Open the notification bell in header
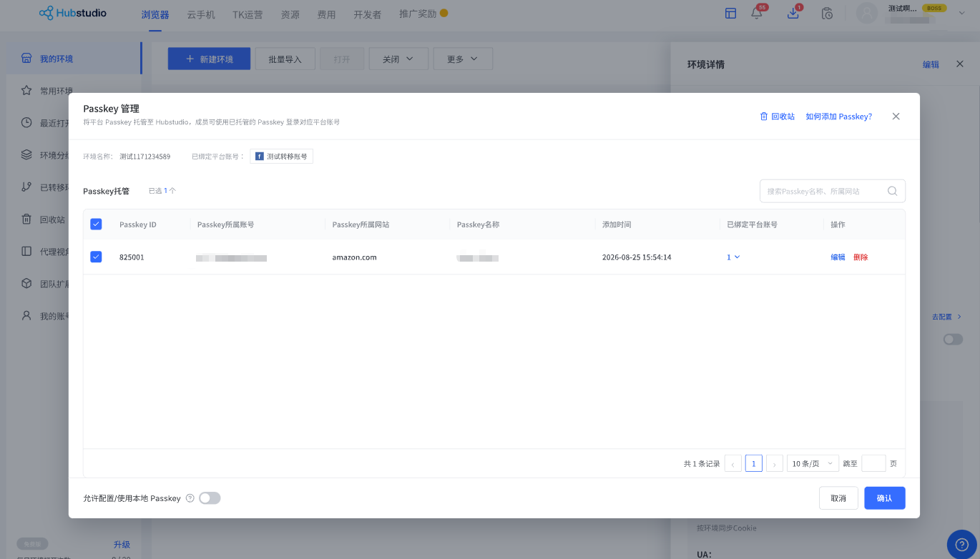The height and width of the screenshot is (559, 980). [757, 13]
